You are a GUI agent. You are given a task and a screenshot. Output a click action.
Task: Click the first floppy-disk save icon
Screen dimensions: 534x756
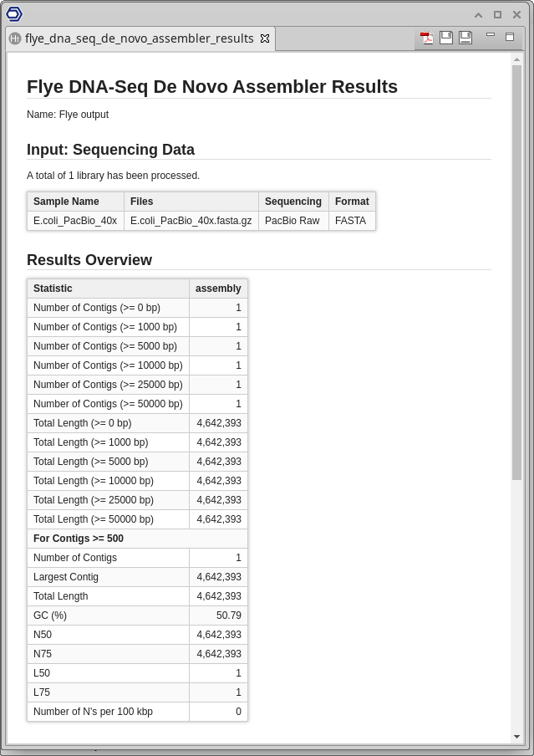pos(446,38)
